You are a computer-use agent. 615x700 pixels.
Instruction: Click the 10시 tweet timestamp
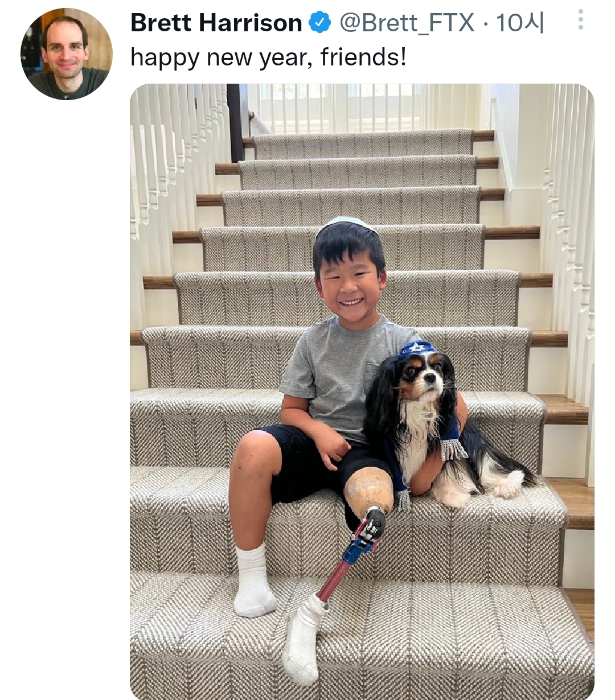[x=520, y=23]
